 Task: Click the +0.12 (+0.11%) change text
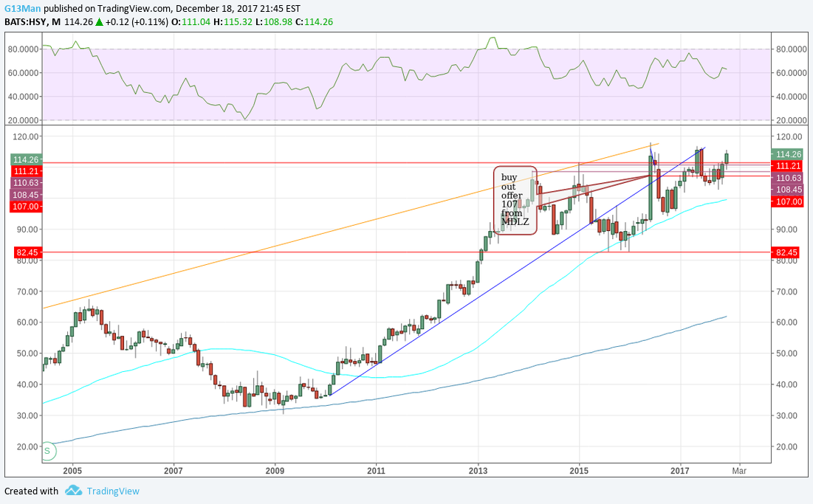(137, 21)
